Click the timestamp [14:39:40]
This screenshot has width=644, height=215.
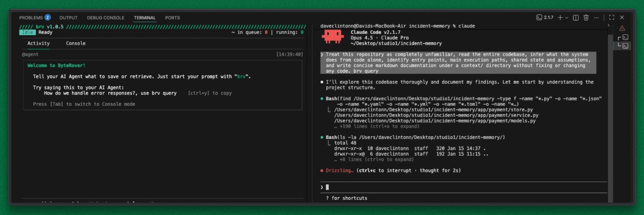(x=290, y=55)
